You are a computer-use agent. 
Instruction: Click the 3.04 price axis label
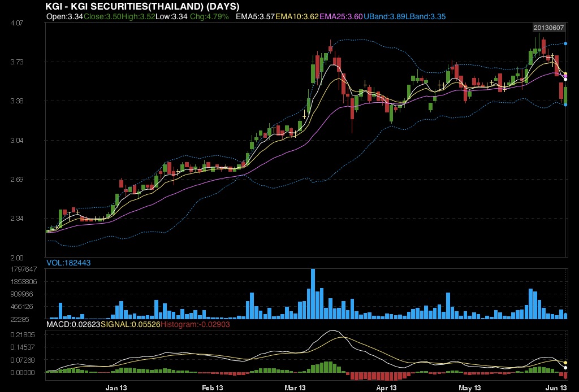pyautogui.click(x=17, y=141)
